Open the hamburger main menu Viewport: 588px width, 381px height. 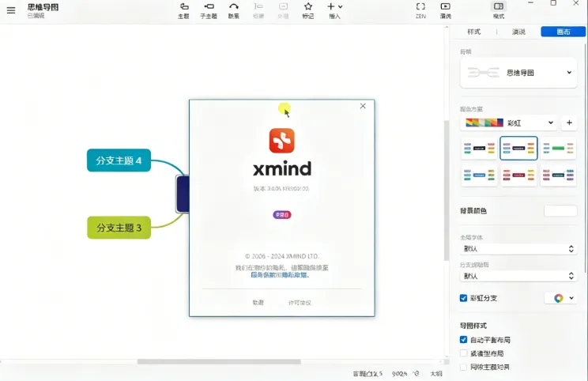(x=11, y=10)
